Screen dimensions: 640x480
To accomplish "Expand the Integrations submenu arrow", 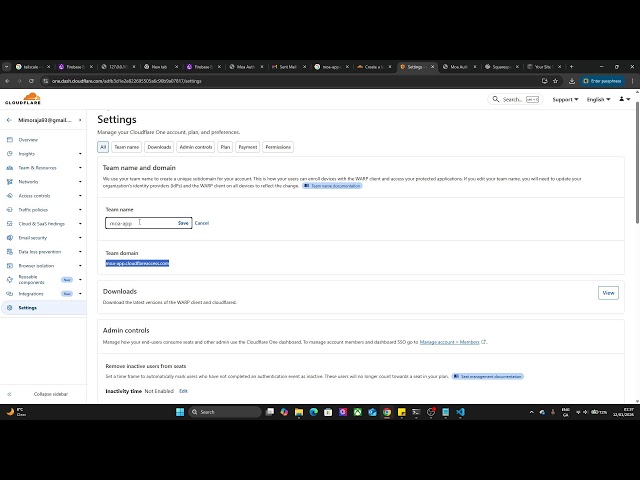I will [80, 294].
